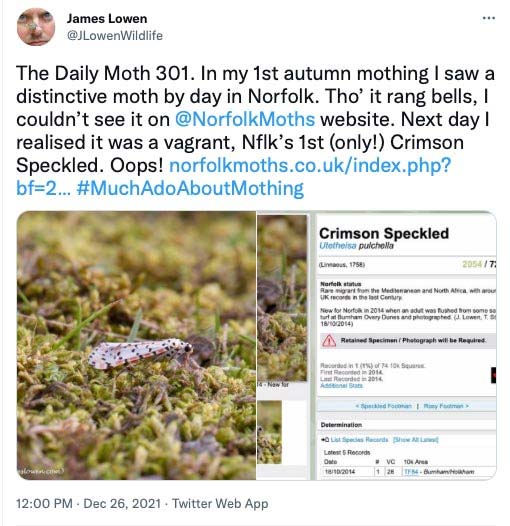Click the Show All Latest link
The width and height of the screenshot is (510, 526).
click(415, 439)
